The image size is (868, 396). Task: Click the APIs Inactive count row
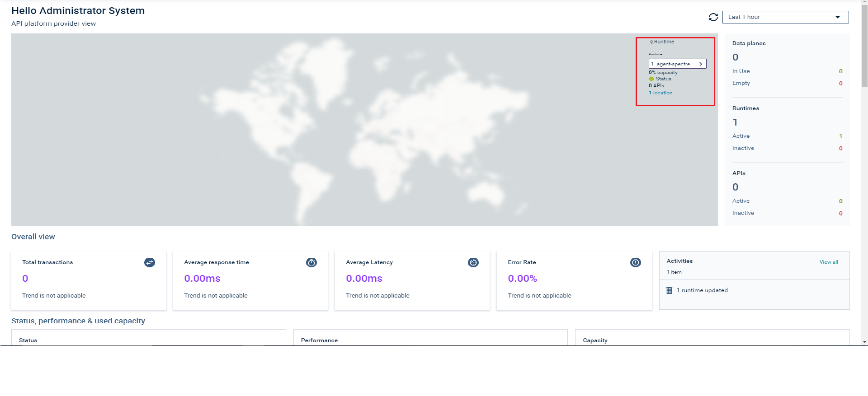787,213
